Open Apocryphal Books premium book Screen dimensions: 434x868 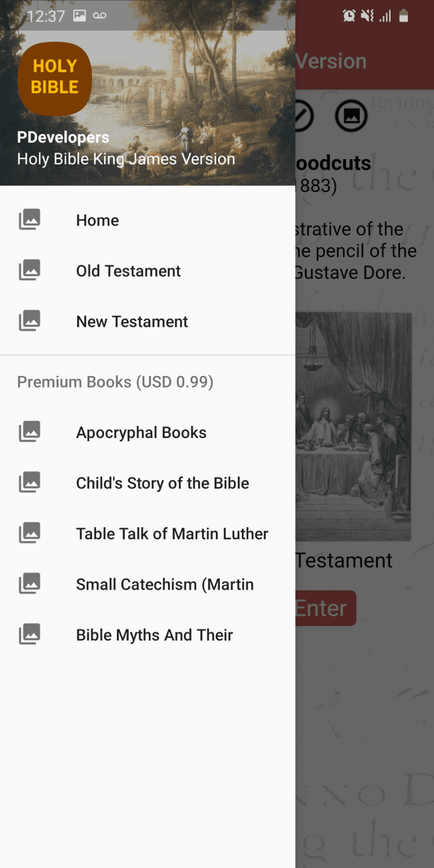[x=141, y=433]
